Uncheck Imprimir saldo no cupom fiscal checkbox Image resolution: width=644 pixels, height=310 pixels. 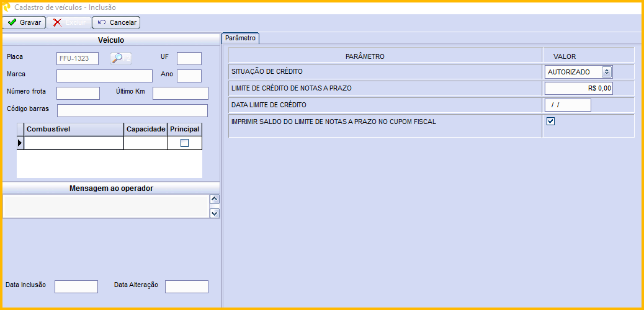[x=551, y=121]
